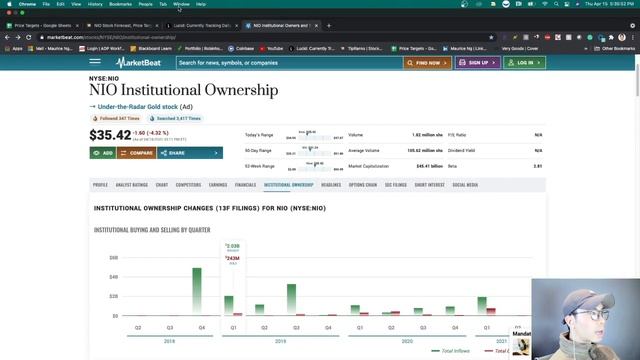
Task: Close the NIO Stock Forecast tab
Action: tap(157, 25)
